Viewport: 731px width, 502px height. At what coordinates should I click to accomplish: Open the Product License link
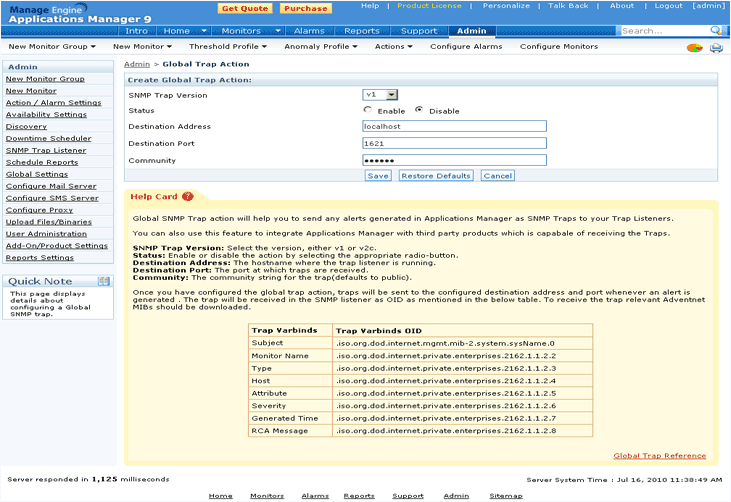[x=429, y=6]
